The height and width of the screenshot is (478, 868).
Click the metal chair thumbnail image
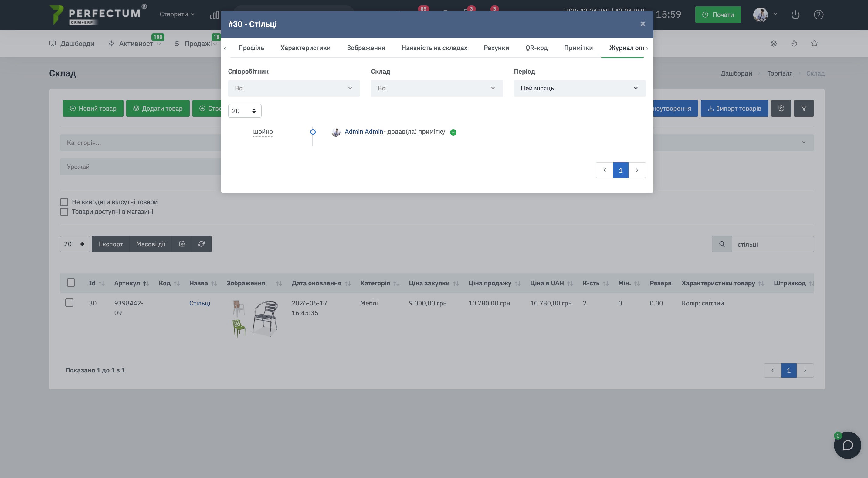coord(266,318)
